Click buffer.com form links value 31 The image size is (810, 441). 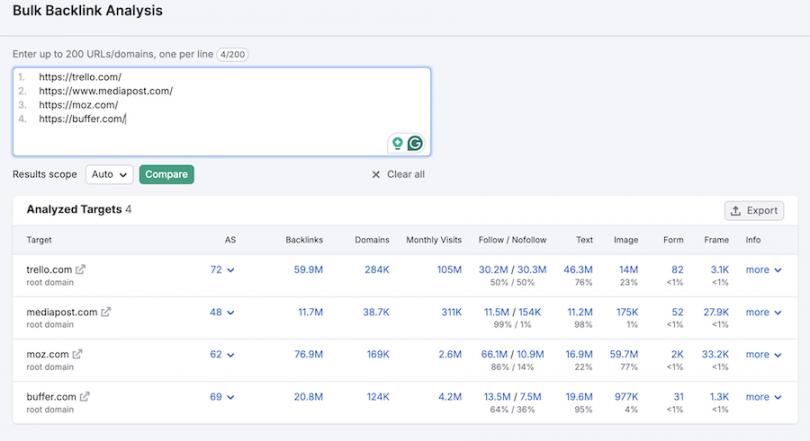678,397
